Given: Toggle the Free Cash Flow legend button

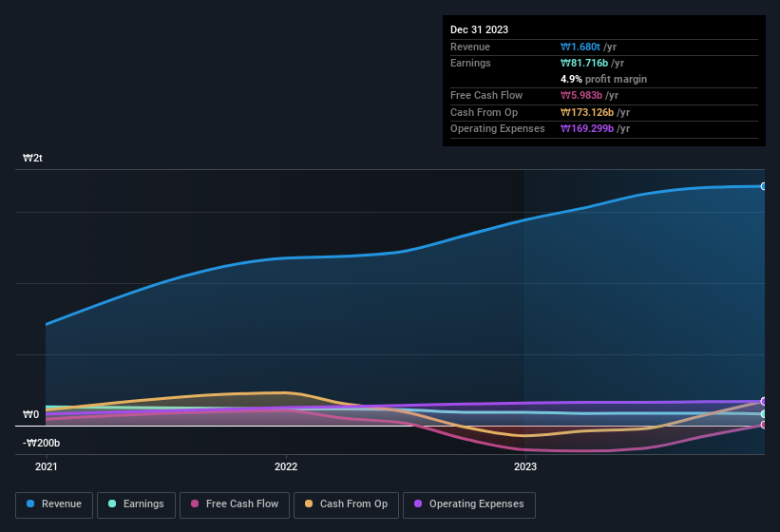Looking at the screenshot, I should 235,504.
